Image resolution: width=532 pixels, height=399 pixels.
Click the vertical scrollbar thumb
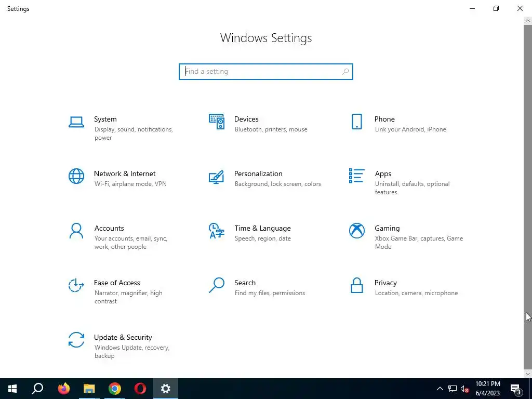pyautogui.click(x=528, y=196)
